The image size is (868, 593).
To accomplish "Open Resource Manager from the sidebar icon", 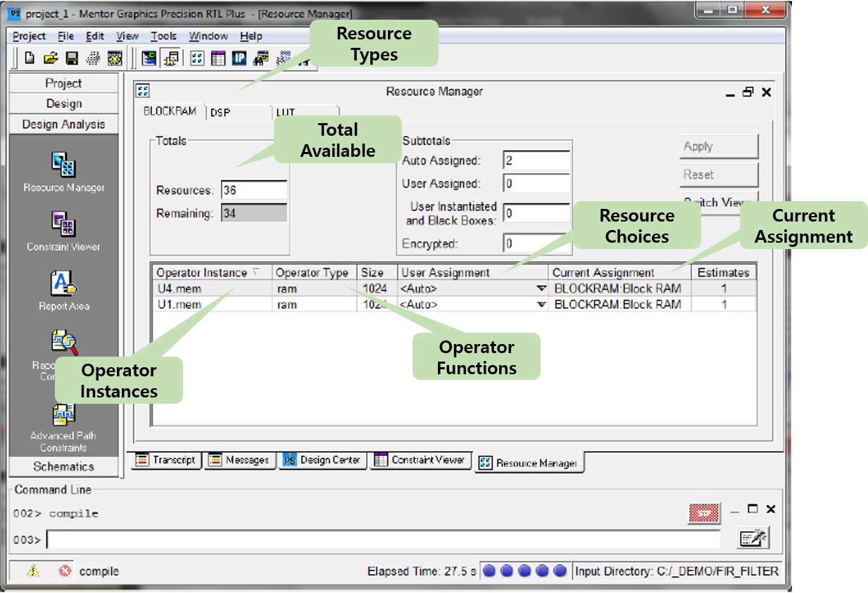I will tap(63, 163).
